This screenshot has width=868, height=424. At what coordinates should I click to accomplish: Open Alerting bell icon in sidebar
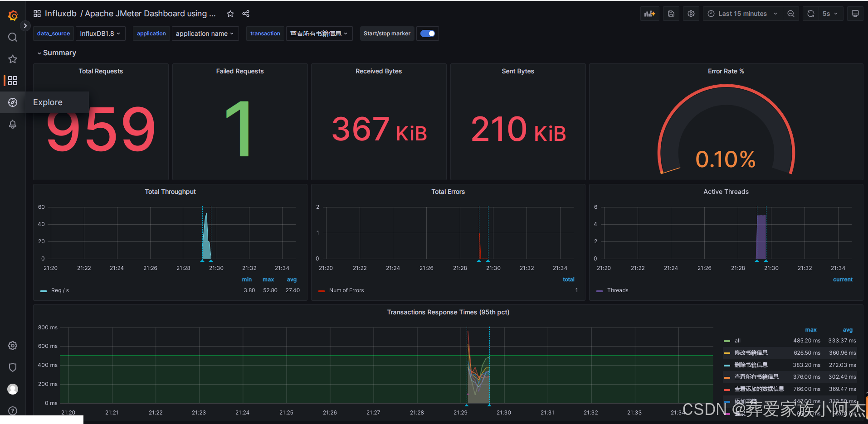pyautogui.click(x=13, y=124)
